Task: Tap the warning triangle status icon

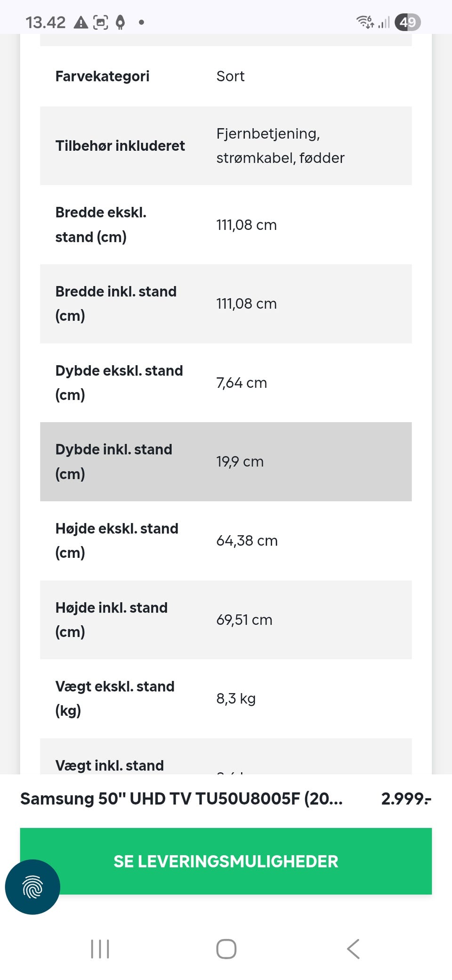Action: click(81, 22)
